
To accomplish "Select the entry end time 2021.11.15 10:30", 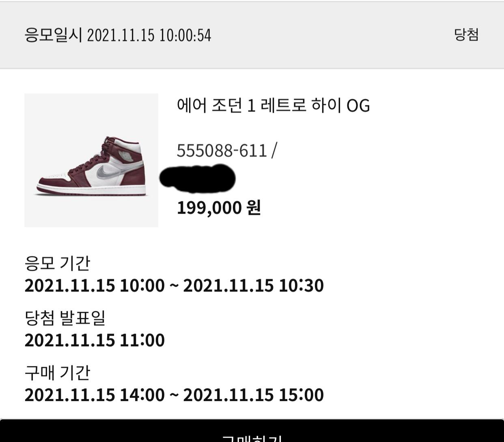I will click(x=253, y=285).
